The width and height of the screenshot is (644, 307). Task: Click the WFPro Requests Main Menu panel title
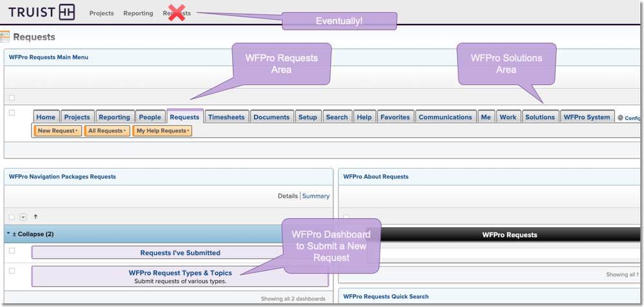(x=48, y=57)
